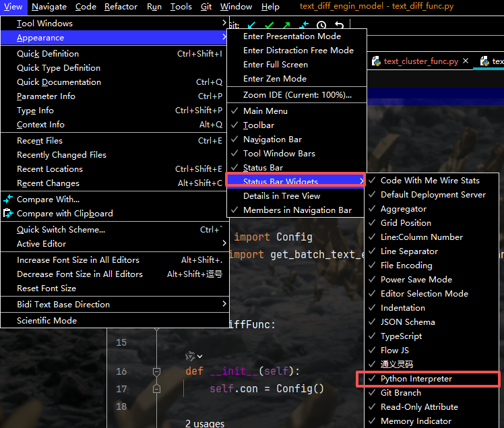Click the Git Update Project arrow icon
Image resolution: width=504 pixels, height=428 pixels.
252,25
